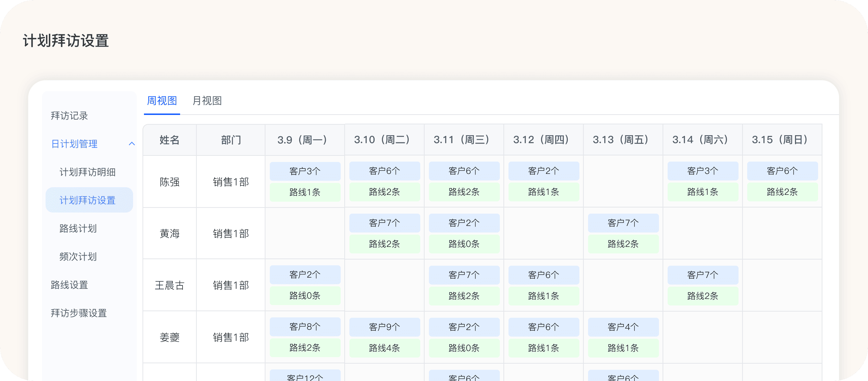
Task: Click the 姓名 column header
Action: click(x=170, y=140)
